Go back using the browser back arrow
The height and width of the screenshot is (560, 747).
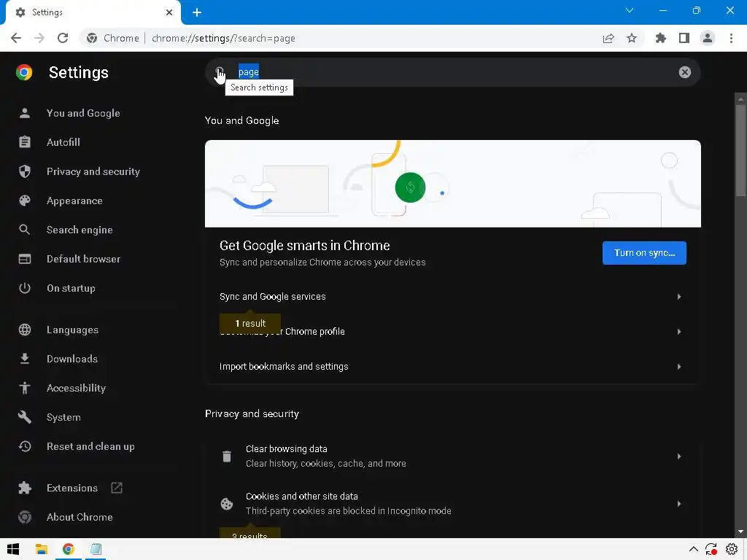coord(16,38)
